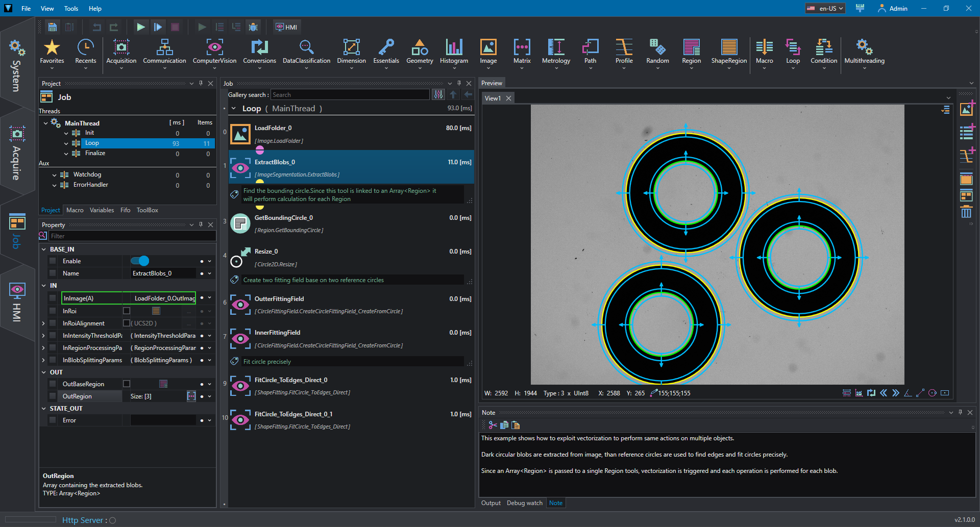Switch to the Output tab
980x527 pixels.
(491, 503)
